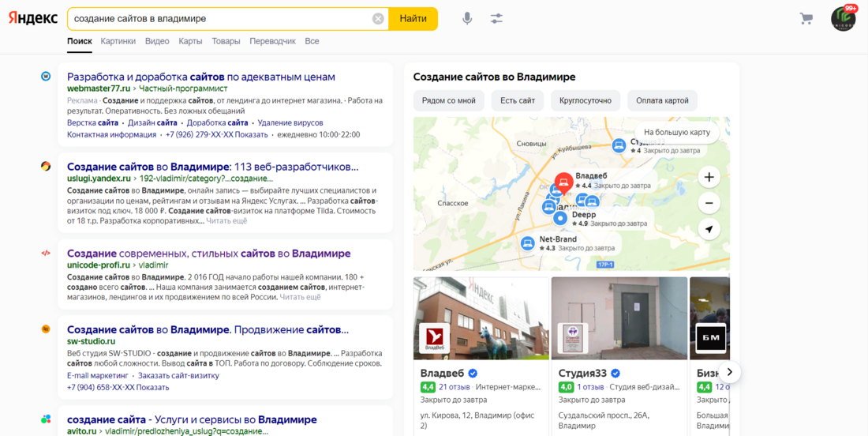868x436 pixels.
Task: Click the map geolocation arrow icon
Action: tap(709, 229)
